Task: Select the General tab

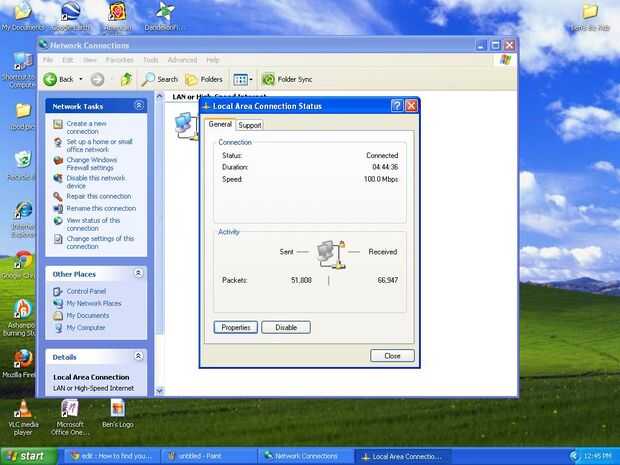Action: click(220, 124)
